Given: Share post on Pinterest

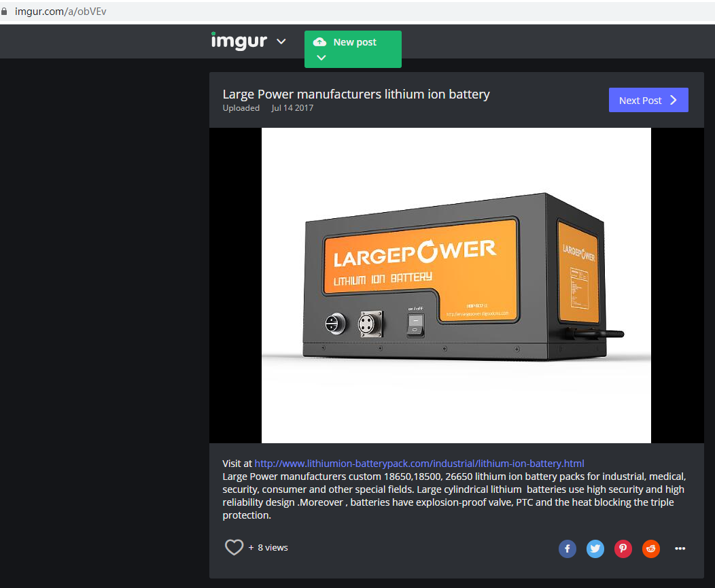Looking at the screenshot, I should [x=623, y=549].
